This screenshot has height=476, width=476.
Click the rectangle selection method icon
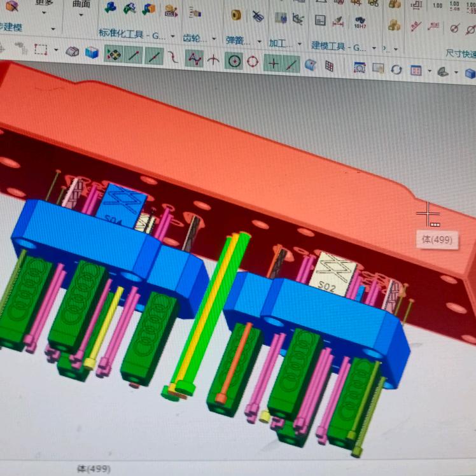click(40, 50)
